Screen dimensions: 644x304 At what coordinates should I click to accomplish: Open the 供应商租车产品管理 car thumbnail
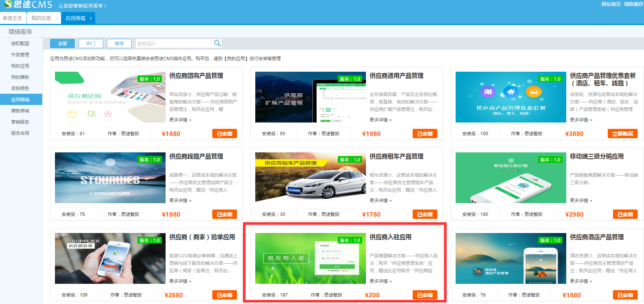click(x=310, y=178)
